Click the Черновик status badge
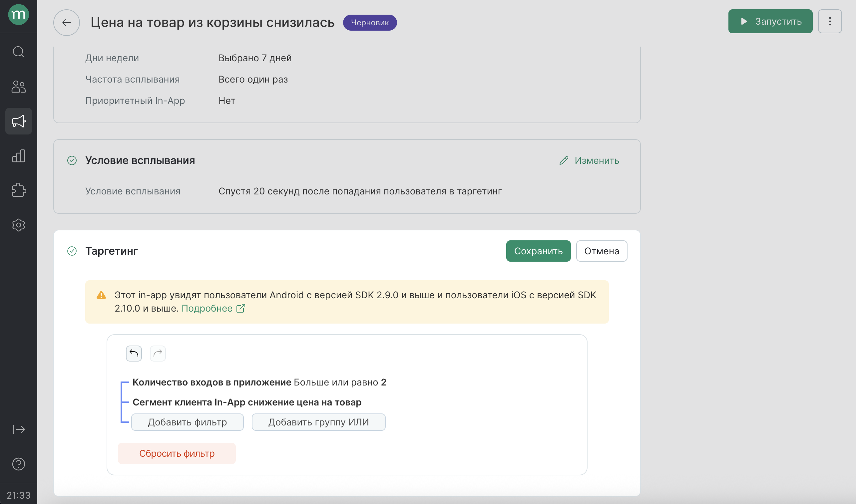Image resolution: width=856 pixels, height=504 pixels. click(x=370, y=23)
